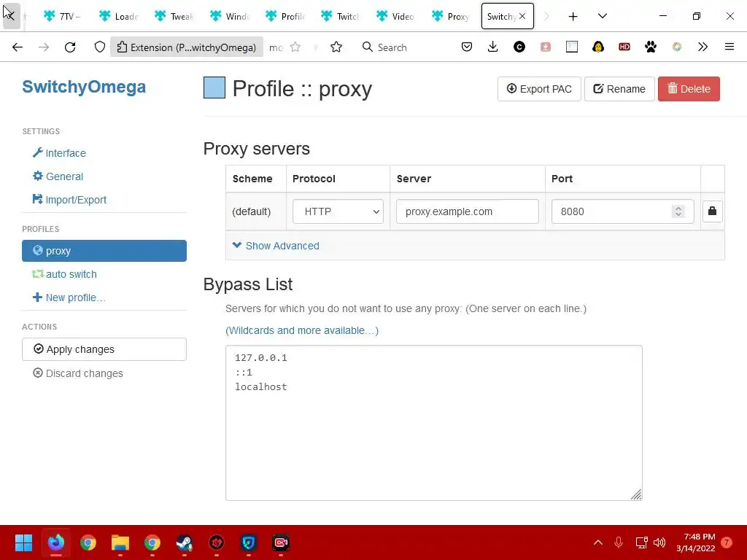The height and width of the screenshot is (560, 747).
Task: Switch to the Loade browser tab
Action: coord(119,16)
